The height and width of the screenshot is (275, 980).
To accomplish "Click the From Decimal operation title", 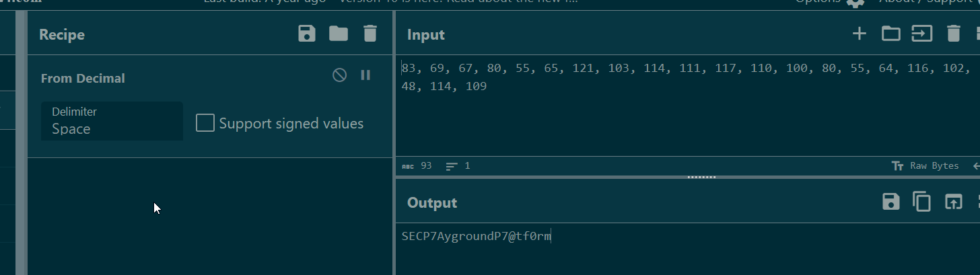I will coord(83,78).
